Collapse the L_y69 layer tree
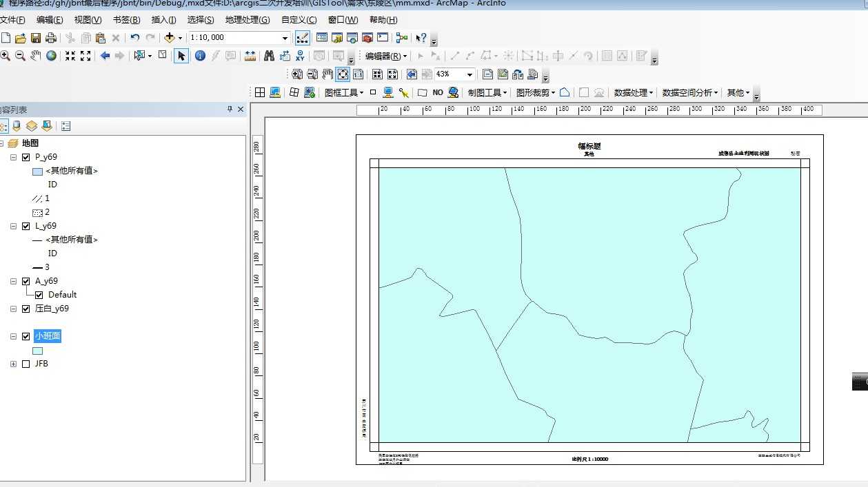This screenshot has height=487, width=868. pyautogui.click(x=14, y=226)
